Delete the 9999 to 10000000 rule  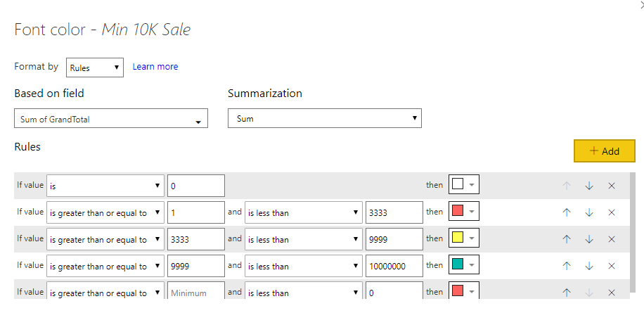pos(612,266)
